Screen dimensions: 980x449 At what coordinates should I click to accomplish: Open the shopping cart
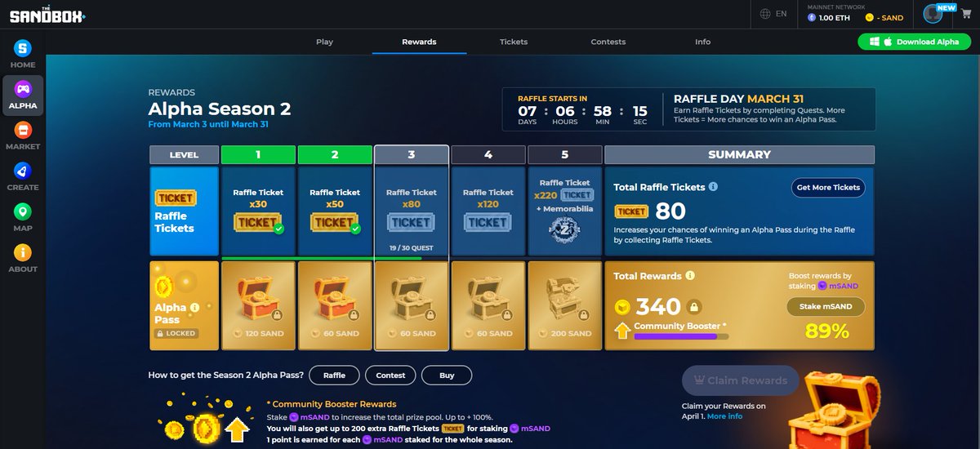point(966,14)
